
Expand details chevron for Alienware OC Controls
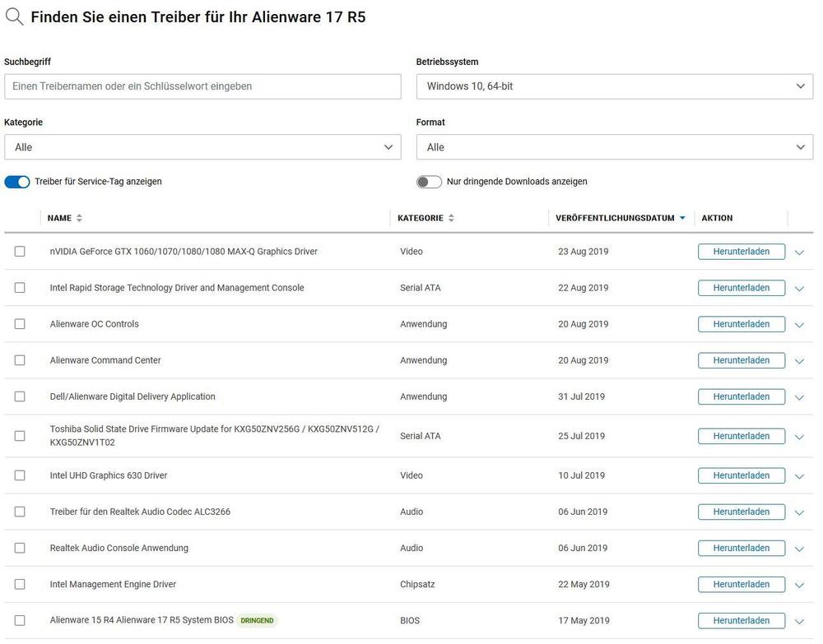pyautogui.click(x=799, y=325)
